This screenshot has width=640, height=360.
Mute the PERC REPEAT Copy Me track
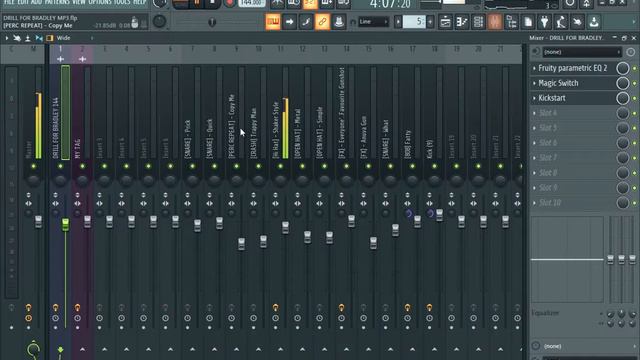pos(236,166)
